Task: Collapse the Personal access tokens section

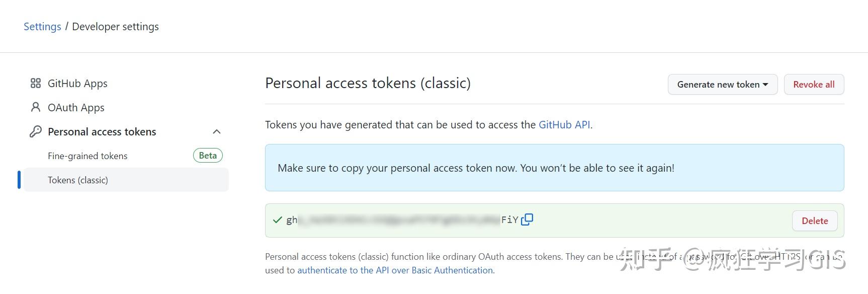Action: click(x=217, y=131)
